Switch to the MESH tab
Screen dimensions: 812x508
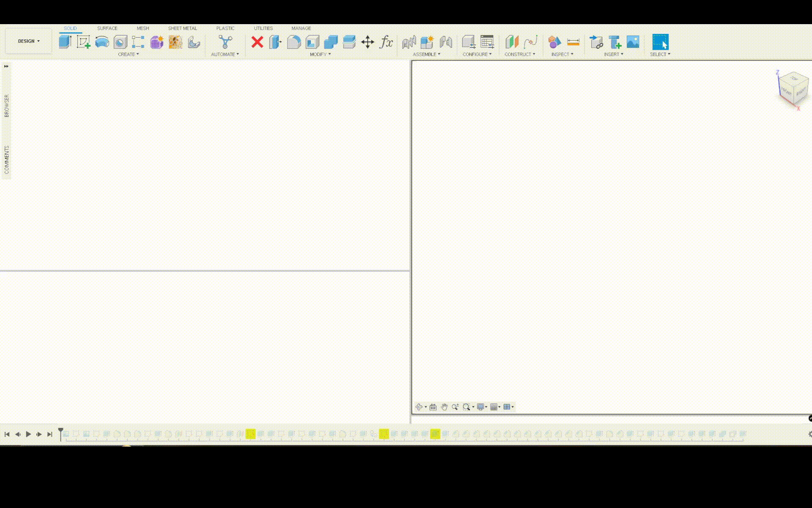click(x=143, y=28)
